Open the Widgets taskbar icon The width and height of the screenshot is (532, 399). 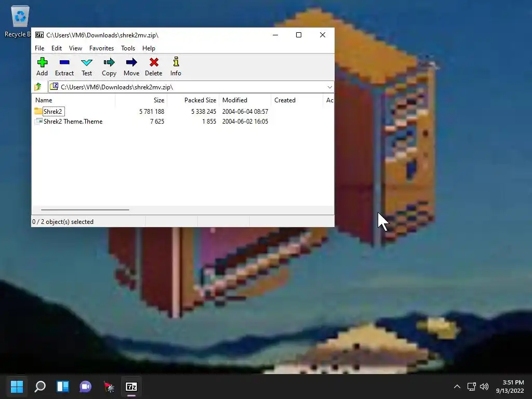pos(63,387)
